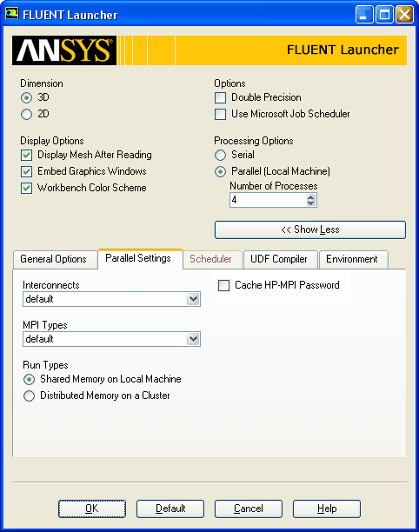Open the Interconnects dropdown

click(x=111, y=299)
